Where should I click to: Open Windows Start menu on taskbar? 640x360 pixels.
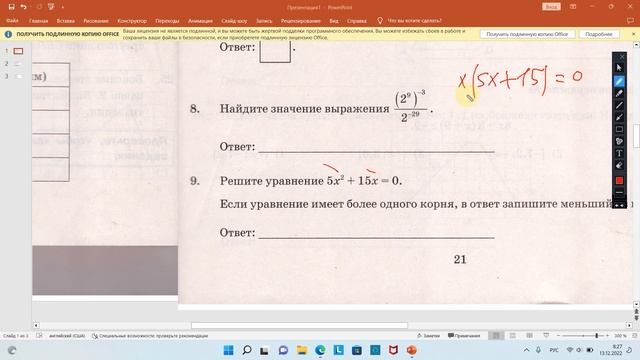click(x=229, y=350)
